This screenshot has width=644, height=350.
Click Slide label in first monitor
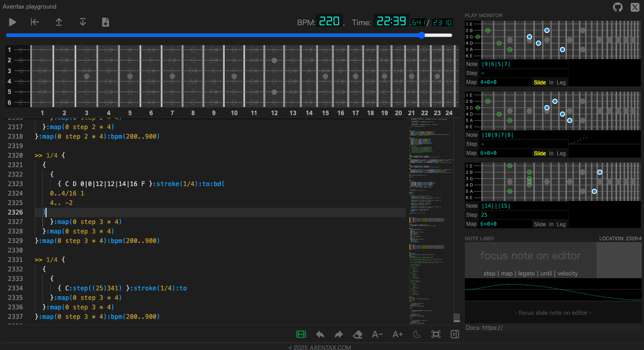pyautogui.click(x=540, y=83)
